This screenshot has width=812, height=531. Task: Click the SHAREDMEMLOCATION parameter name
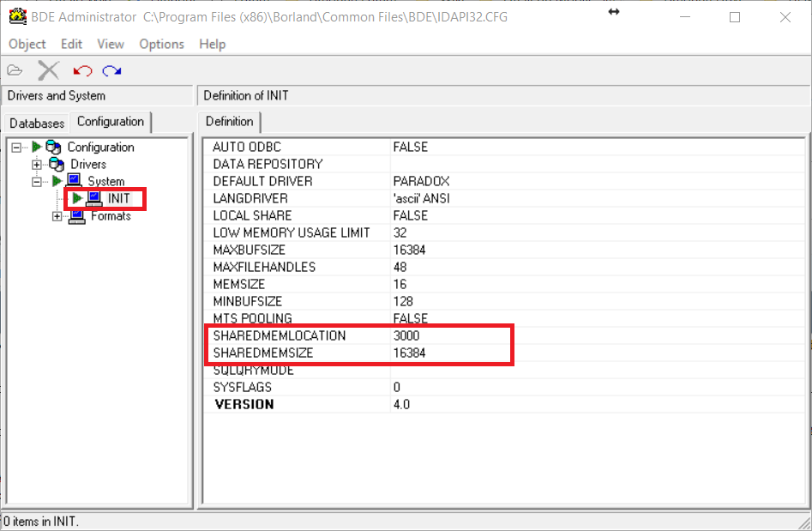(x=280, y=335)
